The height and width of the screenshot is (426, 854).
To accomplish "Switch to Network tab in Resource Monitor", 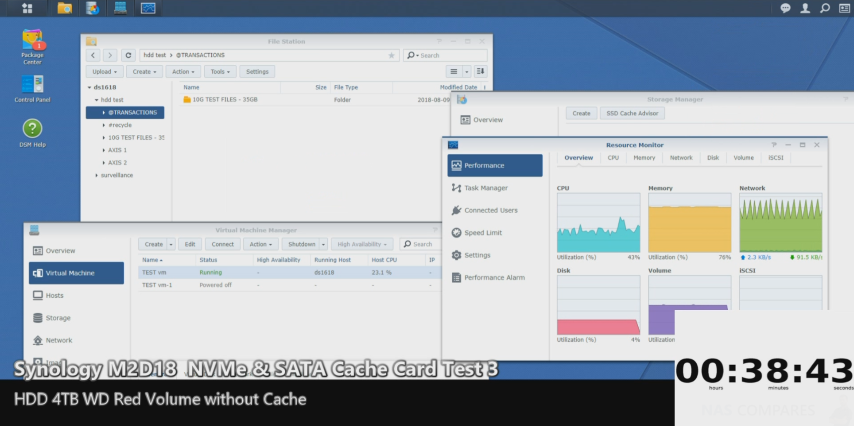I will click(x=681, y=158).
